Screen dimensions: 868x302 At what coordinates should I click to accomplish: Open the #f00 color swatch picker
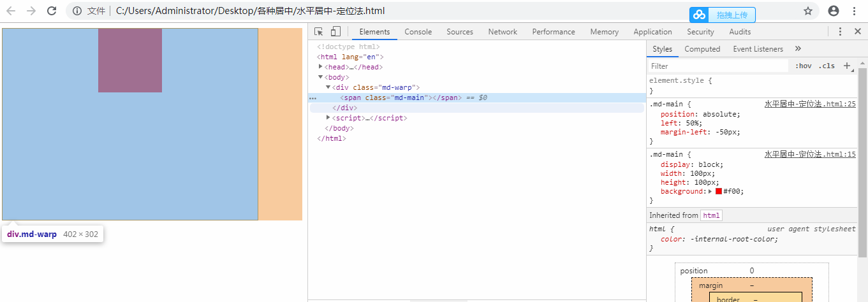719,191
